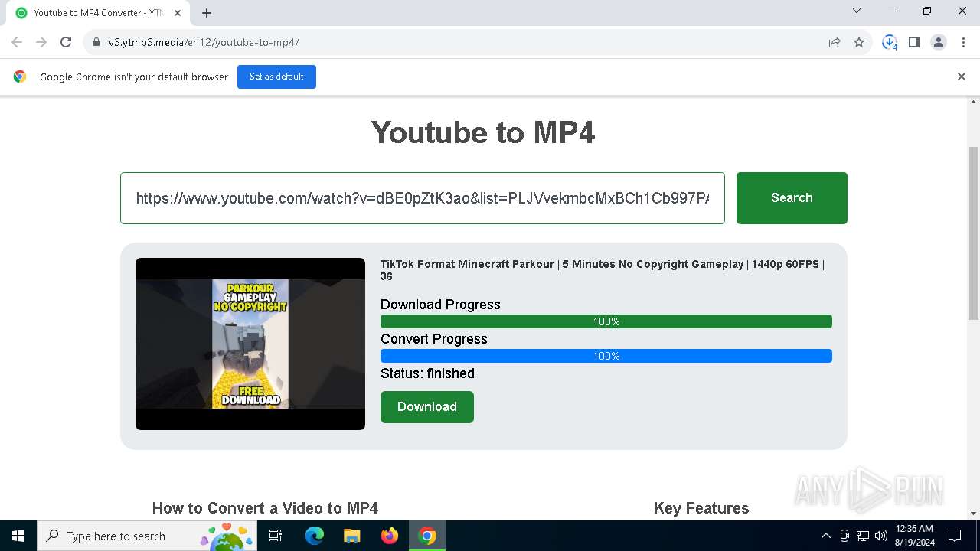Screen dimensions: 980x551
Task: Open File Explorer from the taskbar
Action: coord(352,536)
